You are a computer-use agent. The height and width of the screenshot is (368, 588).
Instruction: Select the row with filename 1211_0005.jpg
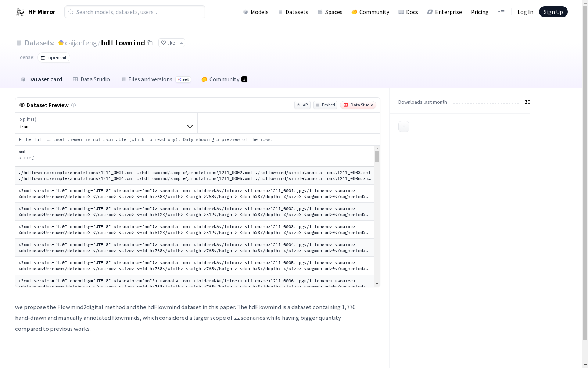click(195, 266)
